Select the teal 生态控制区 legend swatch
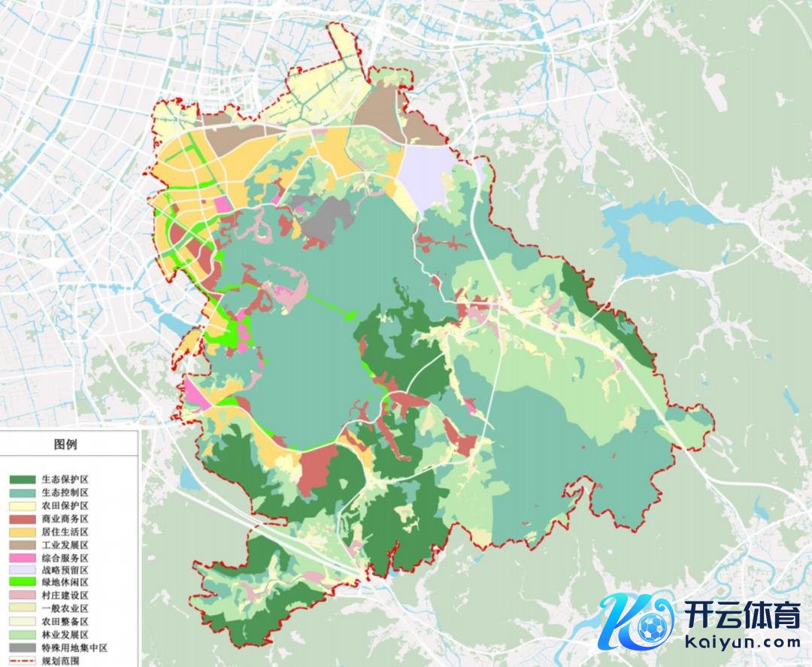 (22, 493)
